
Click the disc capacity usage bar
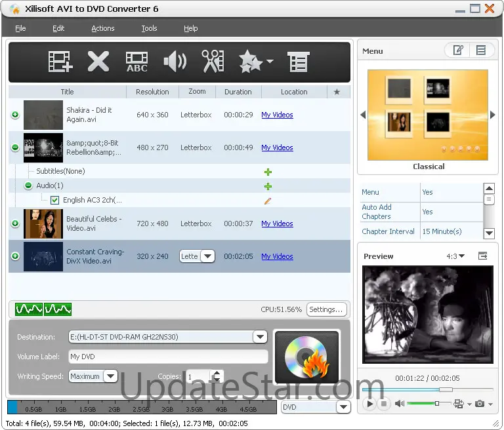(x=142, y=407)
